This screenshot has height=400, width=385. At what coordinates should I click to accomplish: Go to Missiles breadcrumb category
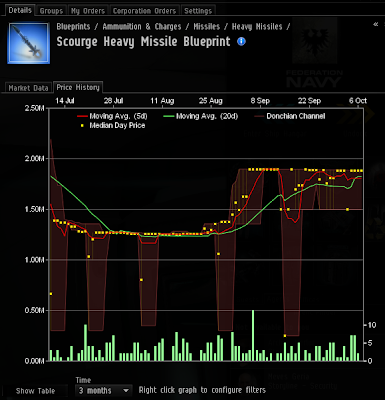click(206, 27)
